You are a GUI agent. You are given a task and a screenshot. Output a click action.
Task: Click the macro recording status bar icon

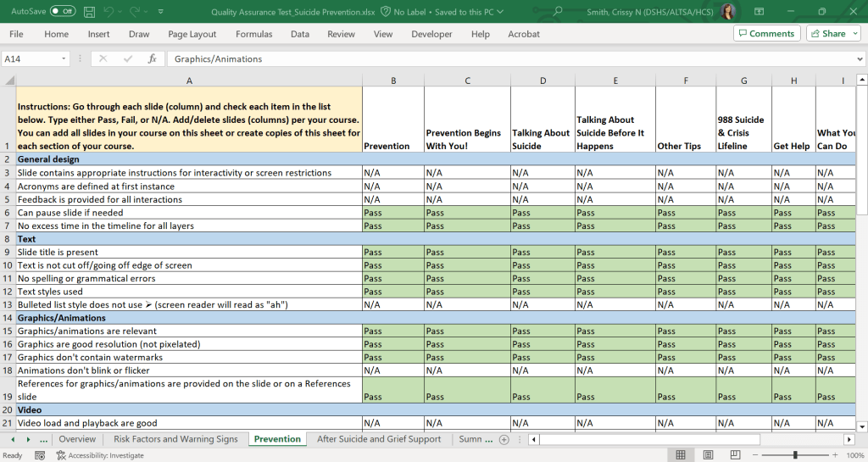point(39,455)
